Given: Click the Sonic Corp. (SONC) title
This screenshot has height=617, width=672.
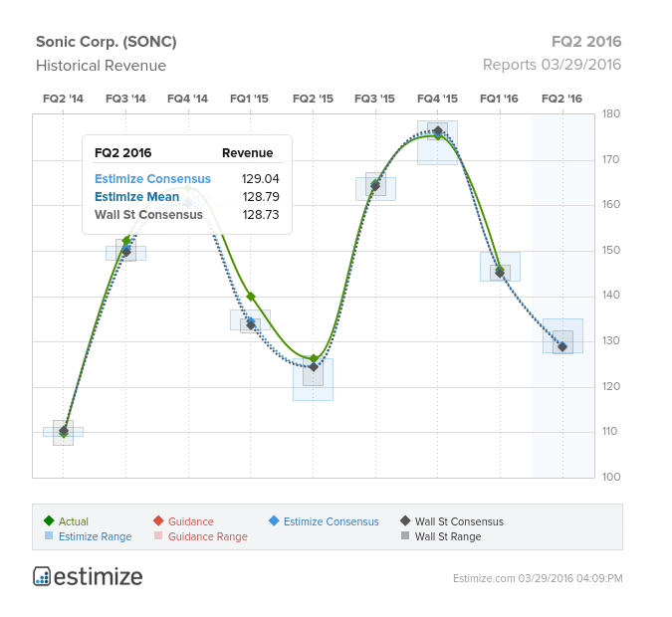Looking at the screenshot, I should [x=107, y=42].
